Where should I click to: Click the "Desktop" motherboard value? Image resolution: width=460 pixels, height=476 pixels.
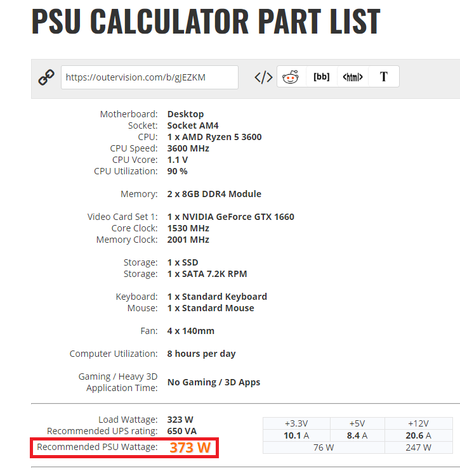[x=185, y=114]
